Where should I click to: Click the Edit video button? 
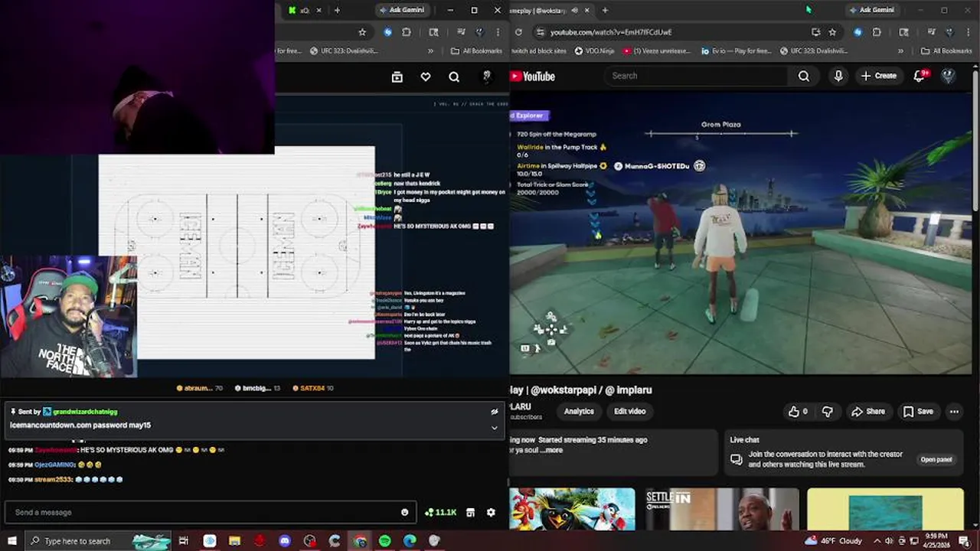(630, 412)
